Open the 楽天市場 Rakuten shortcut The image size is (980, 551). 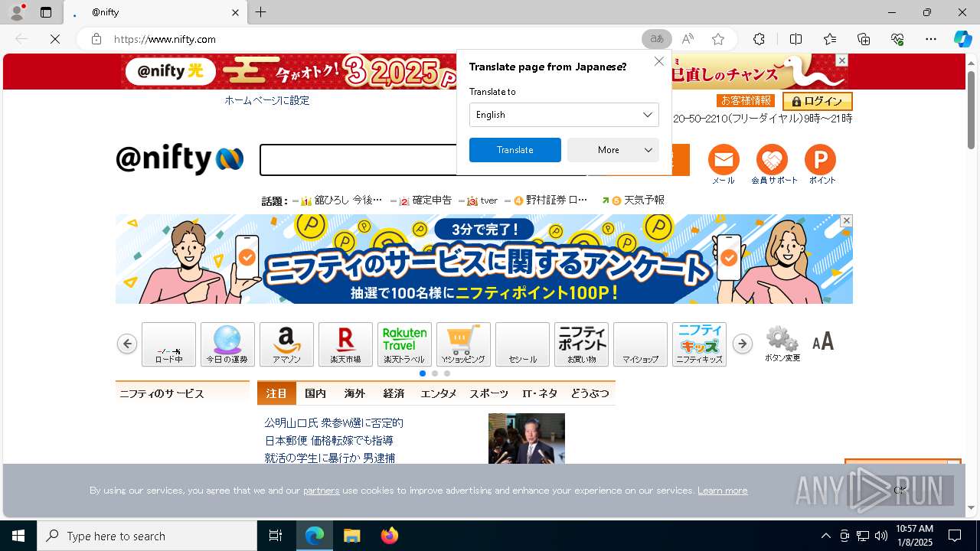tap(345, 344)
